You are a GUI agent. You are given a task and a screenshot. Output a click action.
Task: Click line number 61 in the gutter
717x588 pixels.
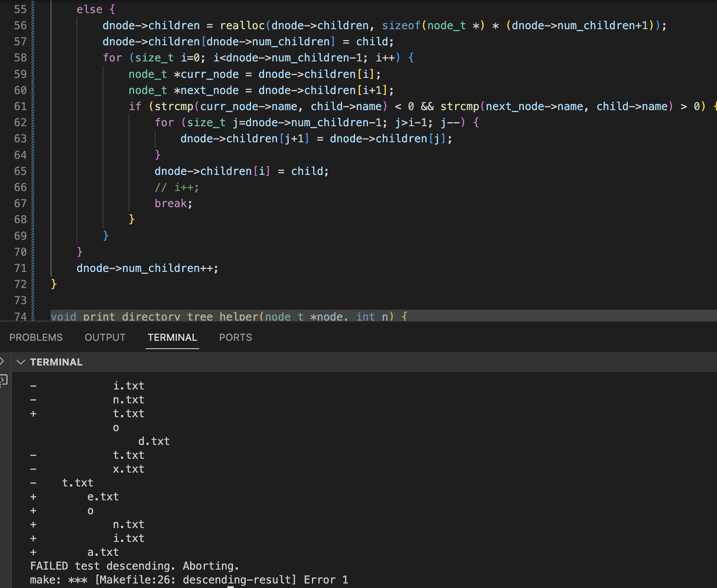pos(20,106)
